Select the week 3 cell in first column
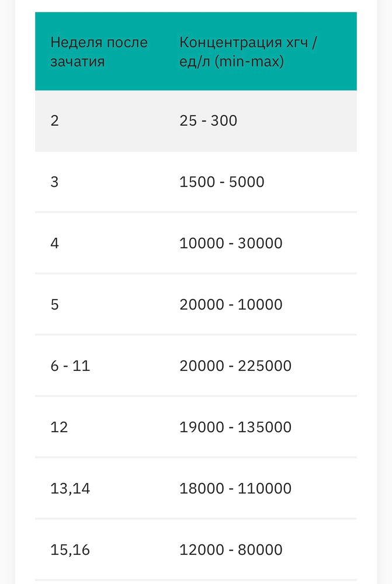Viewport: 392px width, 584px height. pos(55,182)
